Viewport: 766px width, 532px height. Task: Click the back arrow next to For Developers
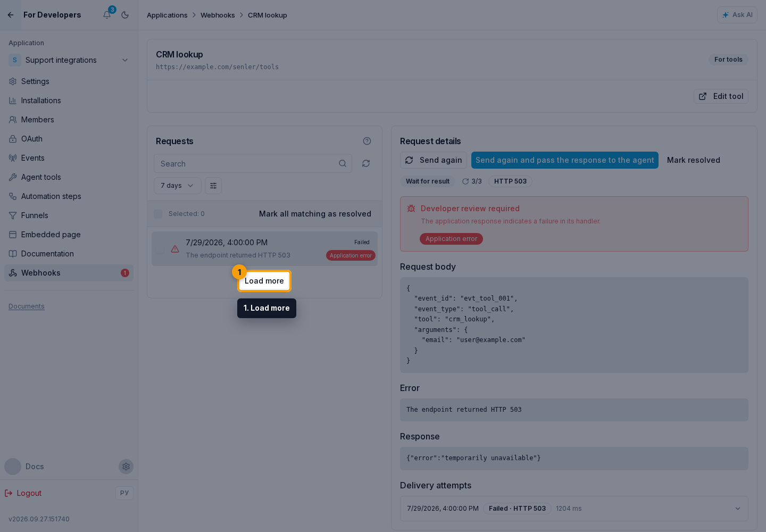pos(11,15)
